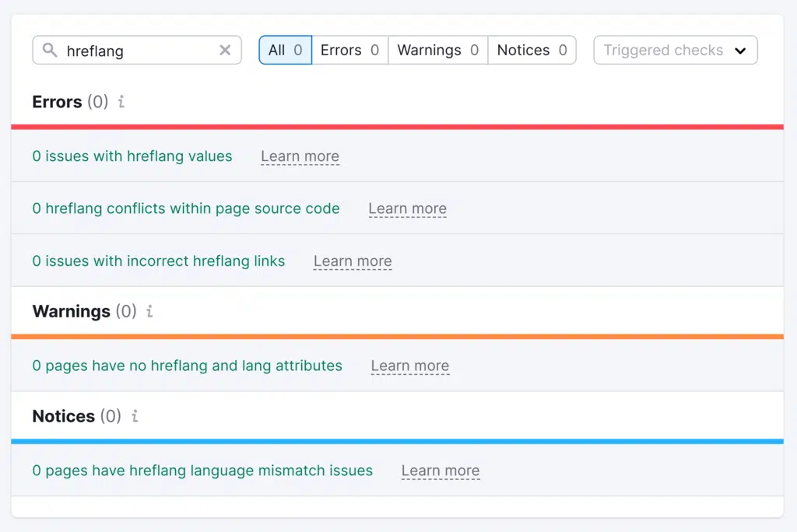
Task: Click Learn more for hreflang values issue
Action: (x=300, y=156)
